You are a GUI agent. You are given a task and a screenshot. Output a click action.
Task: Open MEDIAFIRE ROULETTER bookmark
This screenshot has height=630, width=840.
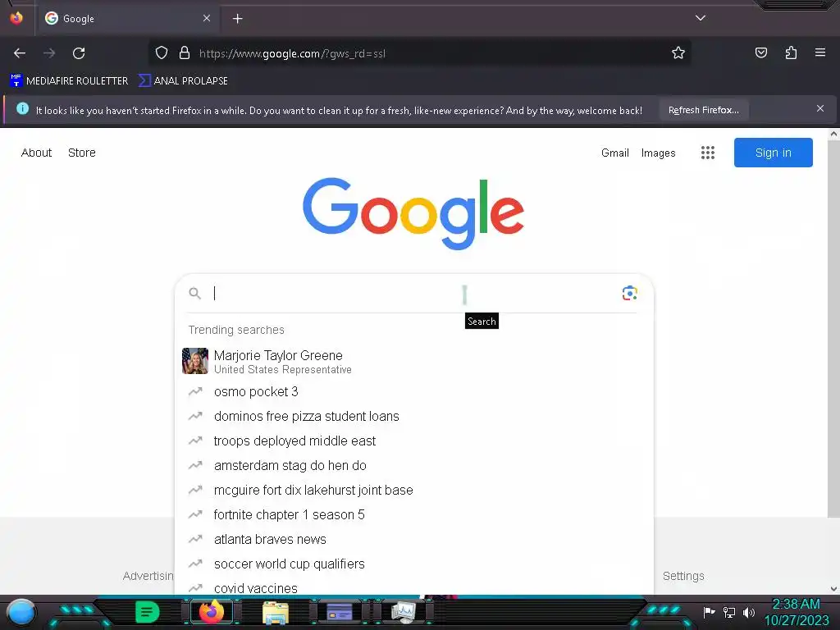click(x=69, y=81)
